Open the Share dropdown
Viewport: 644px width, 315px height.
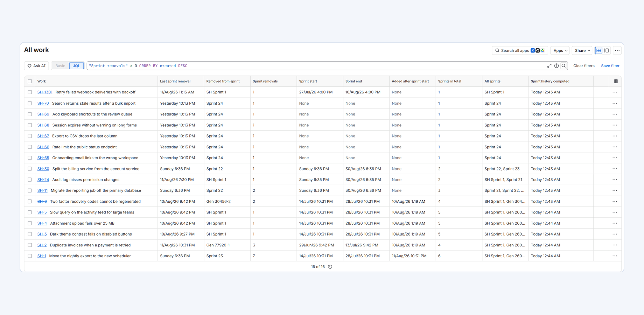582,50
